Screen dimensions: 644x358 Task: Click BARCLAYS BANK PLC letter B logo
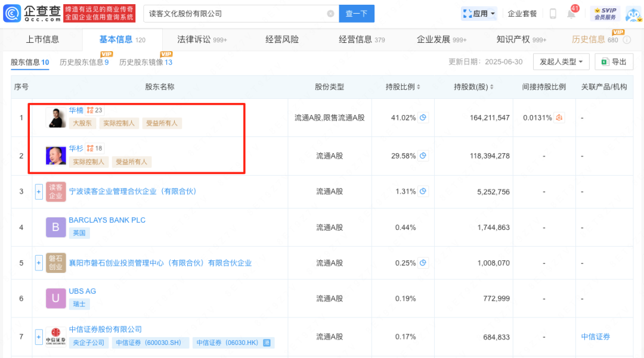[56, 227]
